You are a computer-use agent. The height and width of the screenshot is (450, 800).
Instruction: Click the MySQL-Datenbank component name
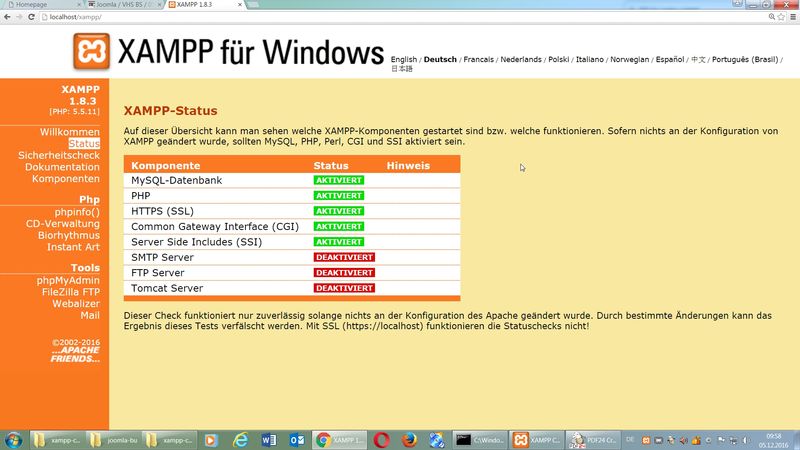tap(177, 181)
